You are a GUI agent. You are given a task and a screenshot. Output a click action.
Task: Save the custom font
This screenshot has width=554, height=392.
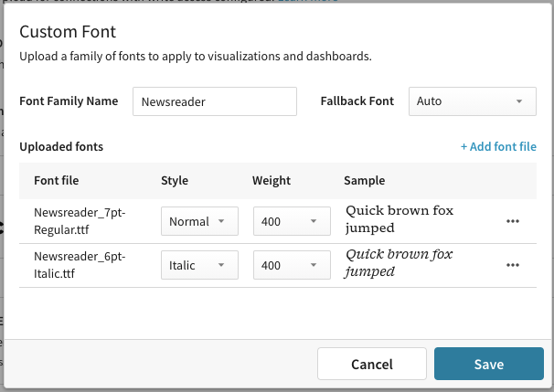(489, 364)
